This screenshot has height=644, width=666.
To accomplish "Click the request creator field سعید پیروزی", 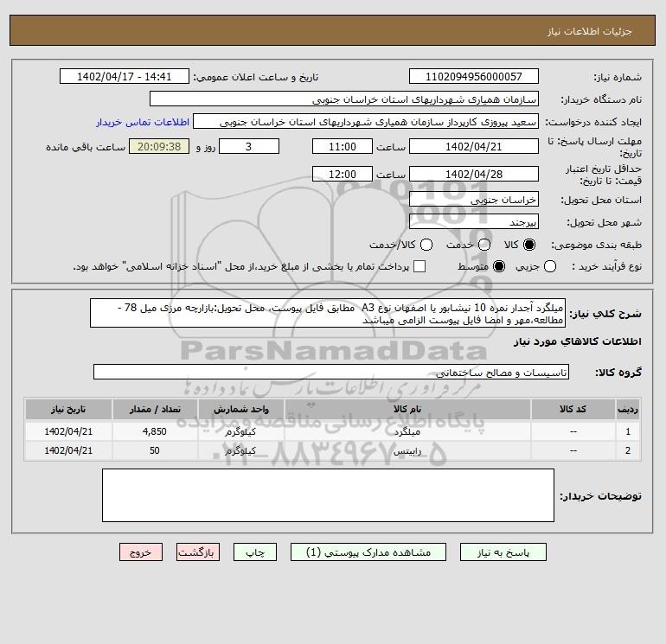I will (366, 121).
